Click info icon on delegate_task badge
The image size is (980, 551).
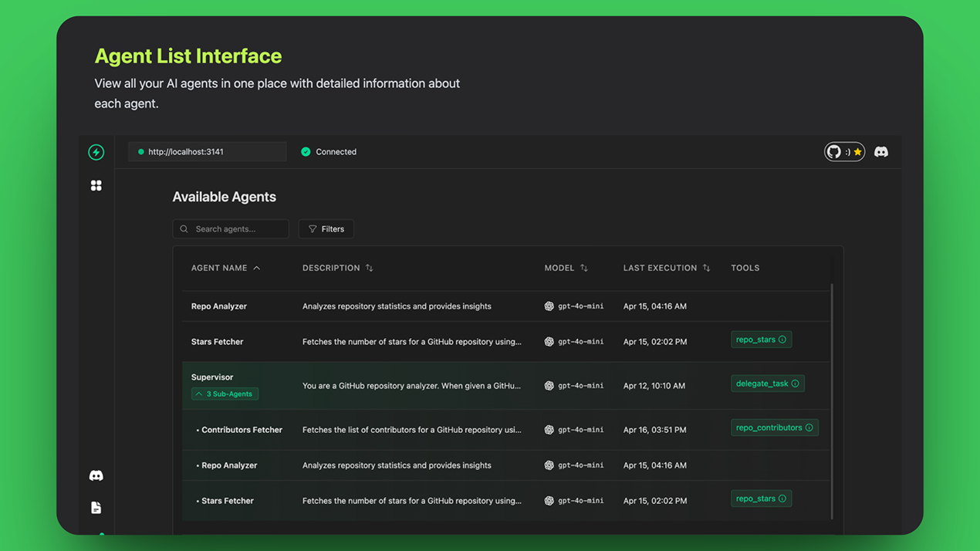(x=796, y=384)
